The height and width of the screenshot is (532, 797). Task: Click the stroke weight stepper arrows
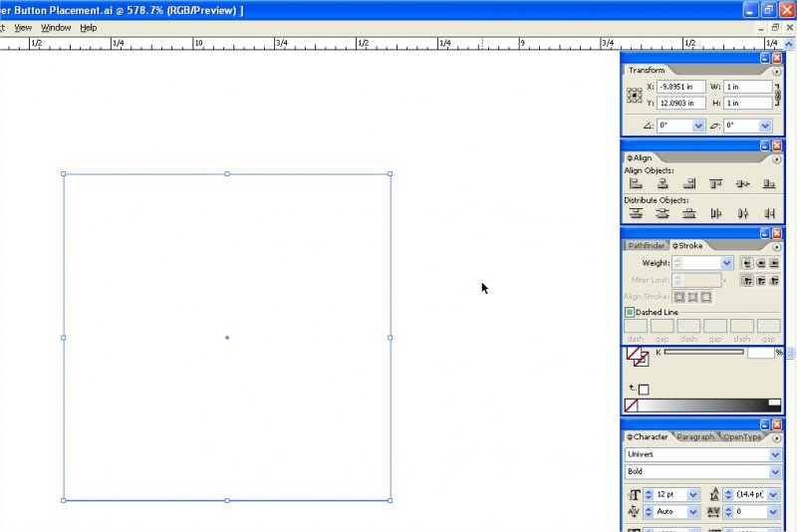click(x=677, y=263)
